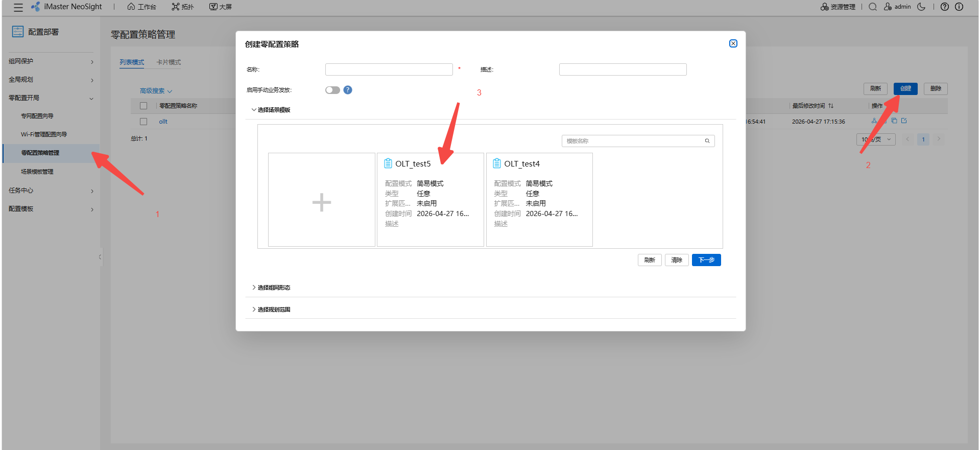Toggle the 启用手动业务发放 switch
The width and height of the screenshot is (980, 450).
pos(332,90)
